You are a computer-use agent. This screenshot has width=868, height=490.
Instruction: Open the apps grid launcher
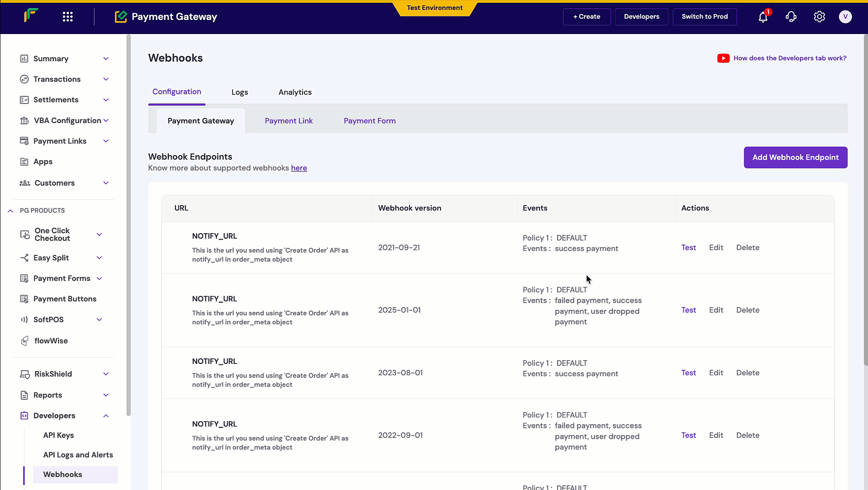[68, 17]
